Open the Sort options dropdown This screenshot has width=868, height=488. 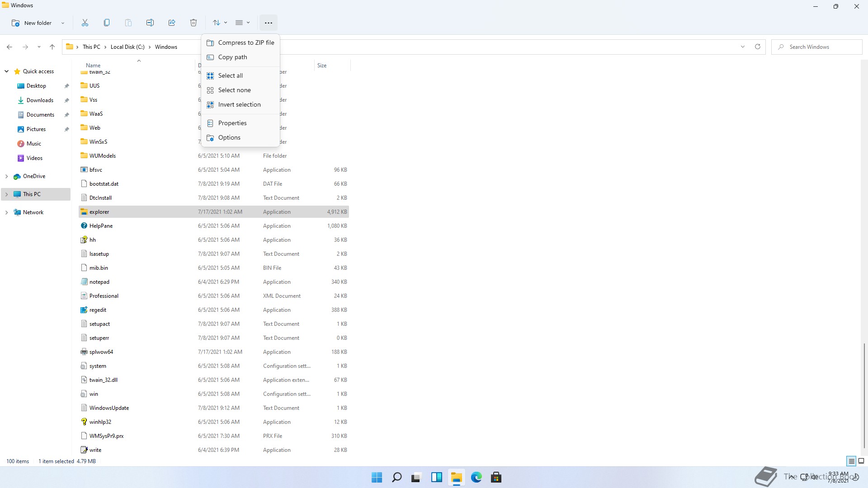pos(220,23)
